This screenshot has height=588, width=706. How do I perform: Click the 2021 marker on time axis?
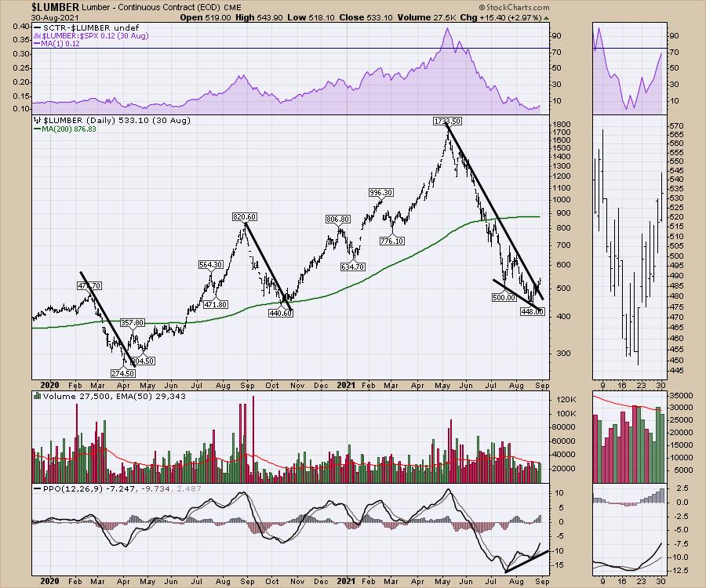tap(346, 385)
